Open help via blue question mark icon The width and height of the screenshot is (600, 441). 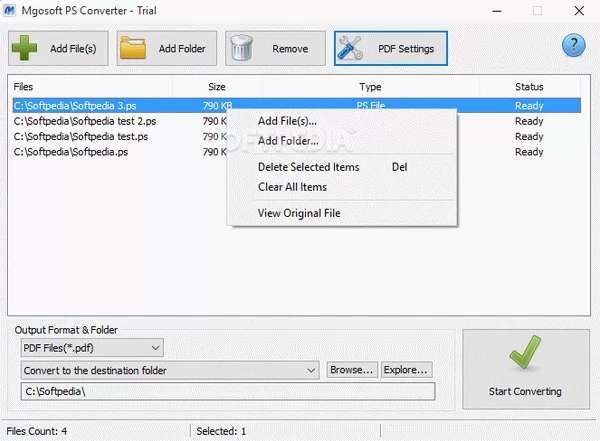573,45
